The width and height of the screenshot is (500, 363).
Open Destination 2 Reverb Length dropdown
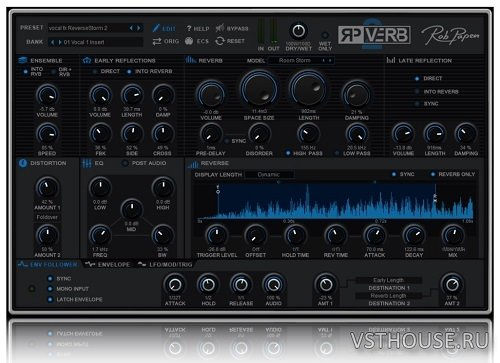coord(388,296)
